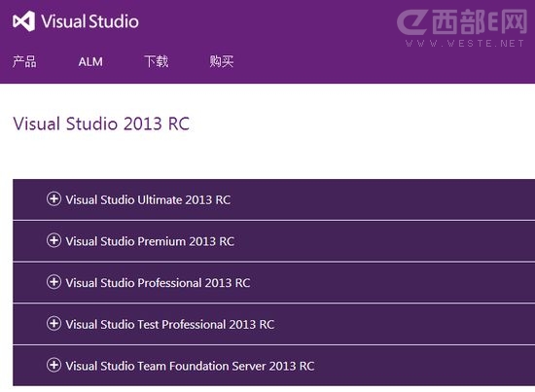Expand plus icon next to Test Professional 2013 RC
The height and width of the screenshot is (392, 535).
point(53,324)
